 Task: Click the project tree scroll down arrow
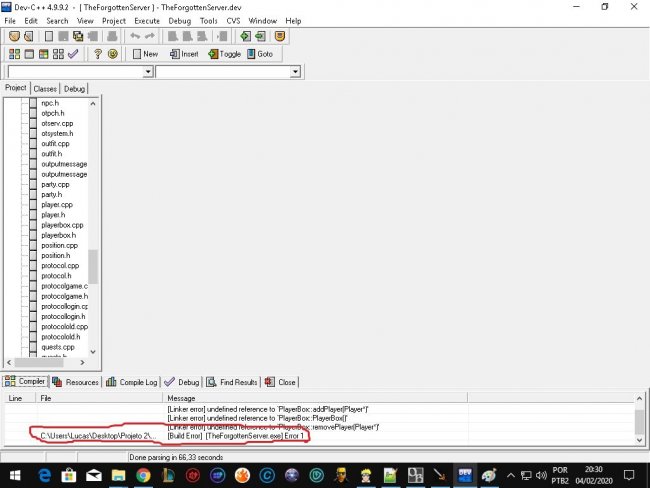[x=93, y=352]
